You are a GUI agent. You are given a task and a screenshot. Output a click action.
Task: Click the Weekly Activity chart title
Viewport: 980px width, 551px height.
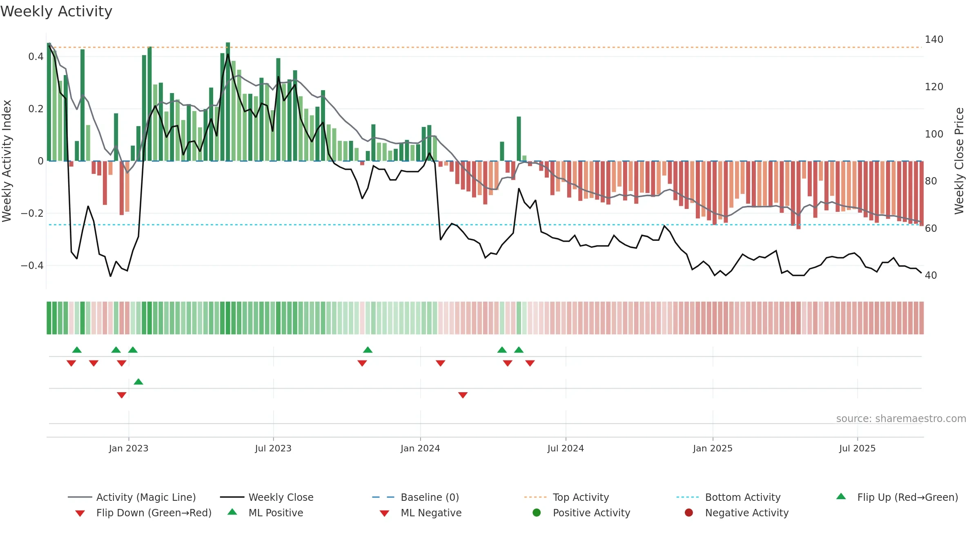pos(56,11)
